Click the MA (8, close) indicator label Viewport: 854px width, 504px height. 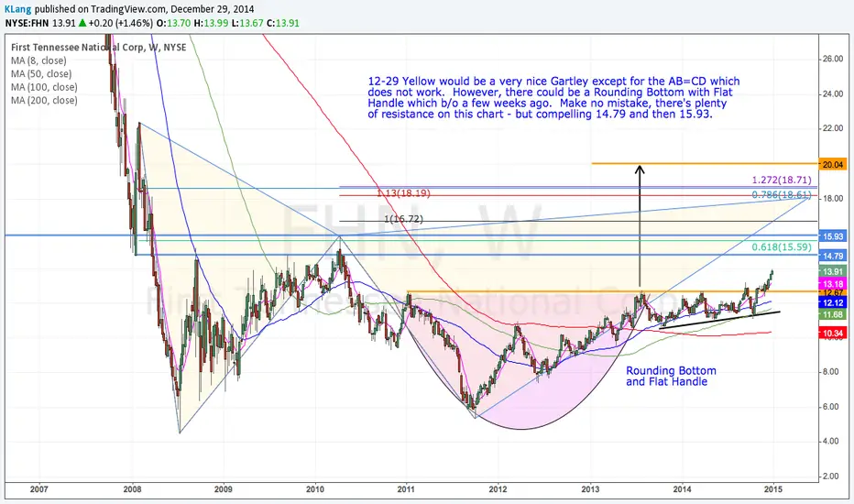pyautogui.click(x=38, y=61)
